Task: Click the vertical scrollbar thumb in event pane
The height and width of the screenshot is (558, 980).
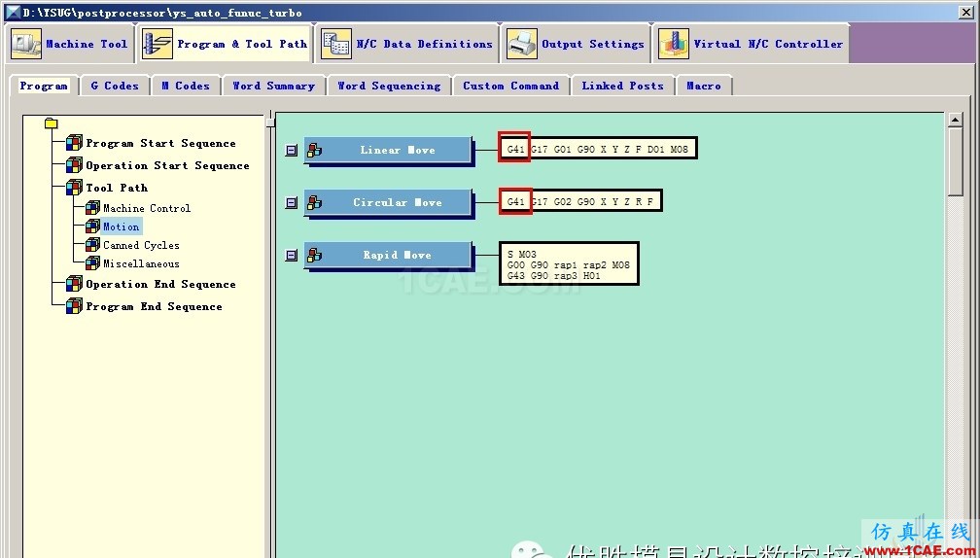Action: (x=955, y=161)
